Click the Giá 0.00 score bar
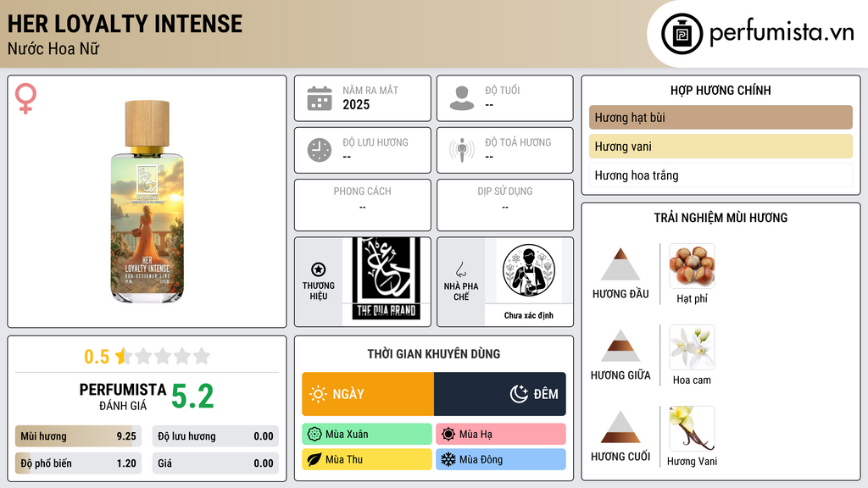Screen dimensions: 868x488 tap(215, 463)
